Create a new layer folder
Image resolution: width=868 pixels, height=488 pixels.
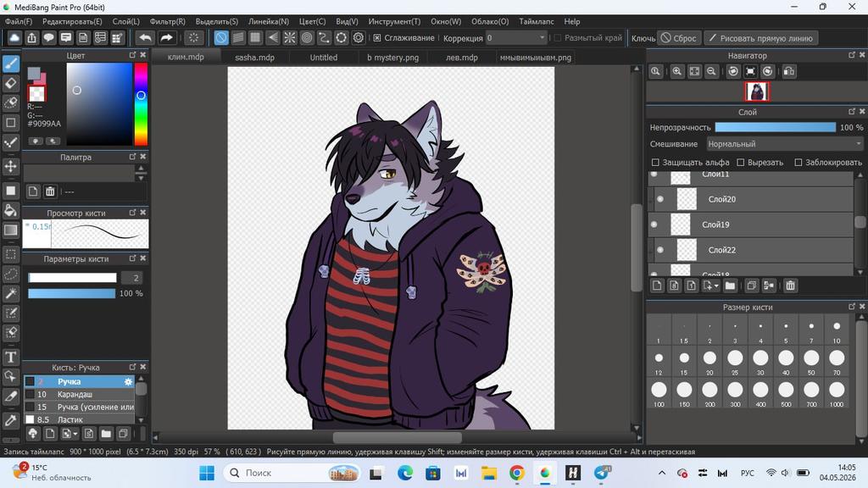point(730,286)
